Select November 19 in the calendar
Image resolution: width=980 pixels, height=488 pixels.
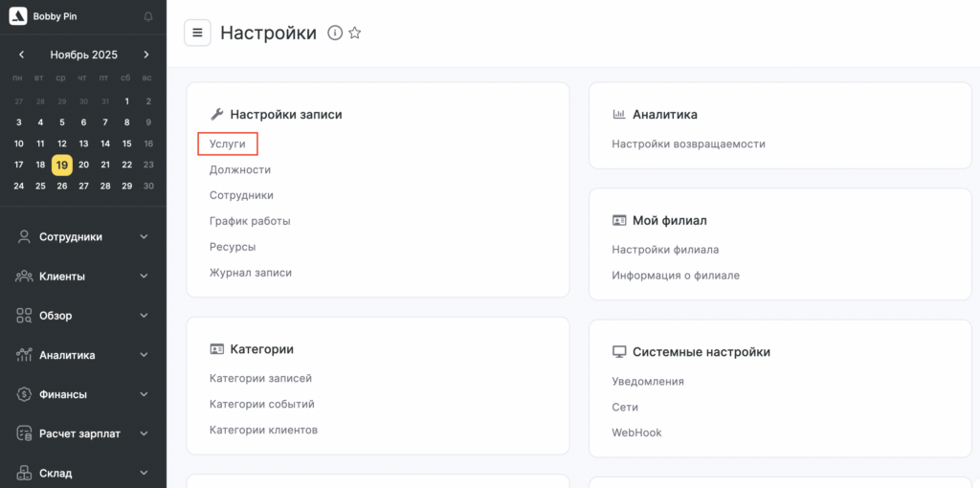point(61,165)
